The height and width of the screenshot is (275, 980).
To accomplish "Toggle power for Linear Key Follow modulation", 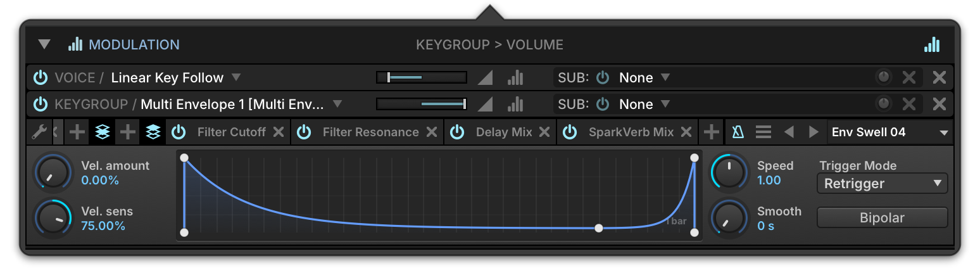I will [x=41, y=78].
